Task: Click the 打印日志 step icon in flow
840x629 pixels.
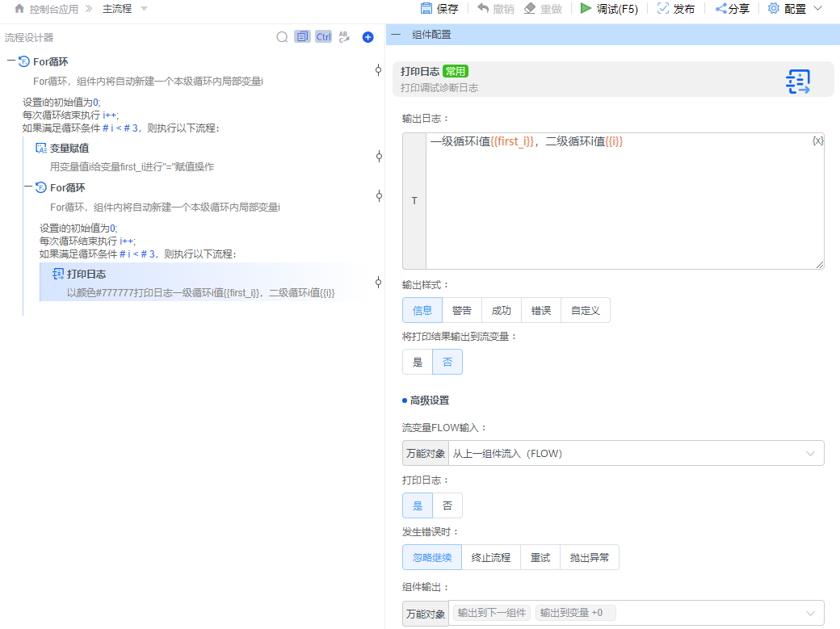Action: click(x=58, y=275)
